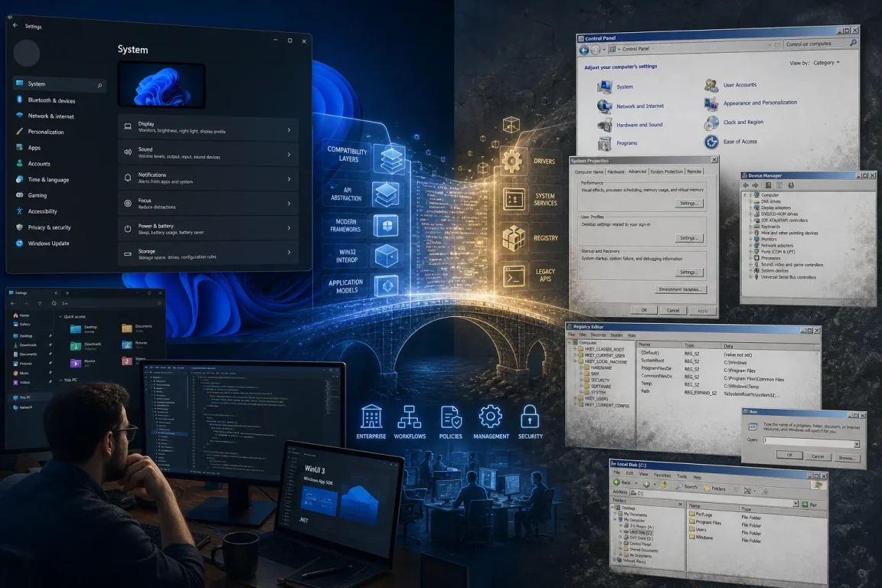
Task: Click OK in the Run dialog
Action: tap(789, 455)
